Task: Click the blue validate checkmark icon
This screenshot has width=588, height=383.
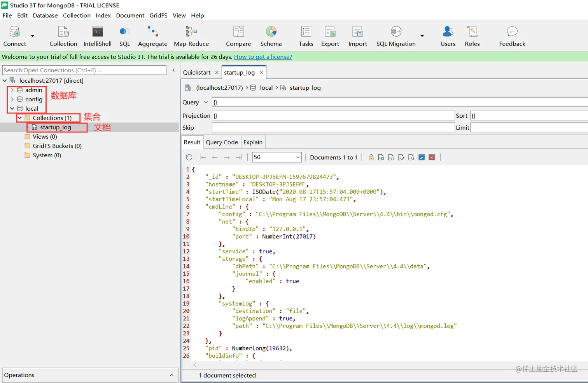Action: tap(422, 157)
